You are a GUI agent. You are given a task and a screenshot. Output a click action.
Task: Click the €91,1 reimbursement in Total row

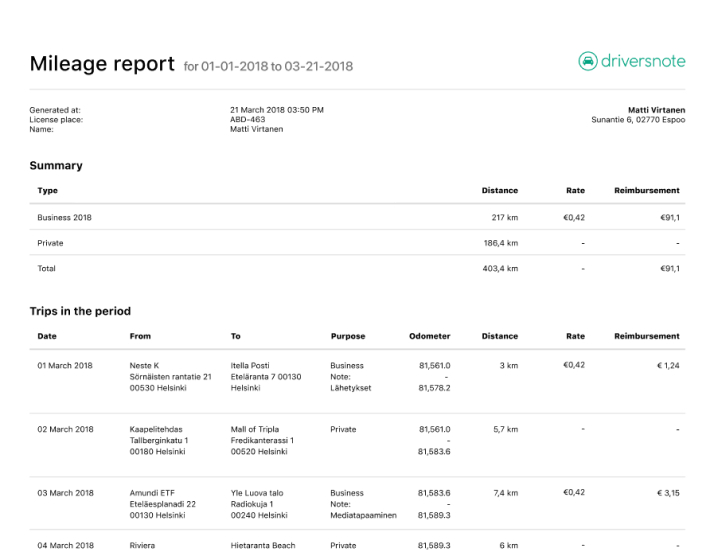point(670,269)
